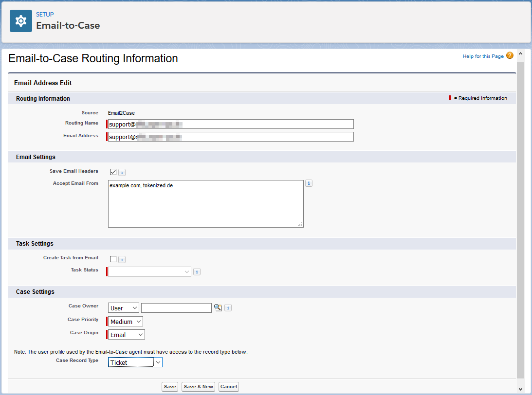
Task: Click the Email Address Edit heading
Action: 43,83
